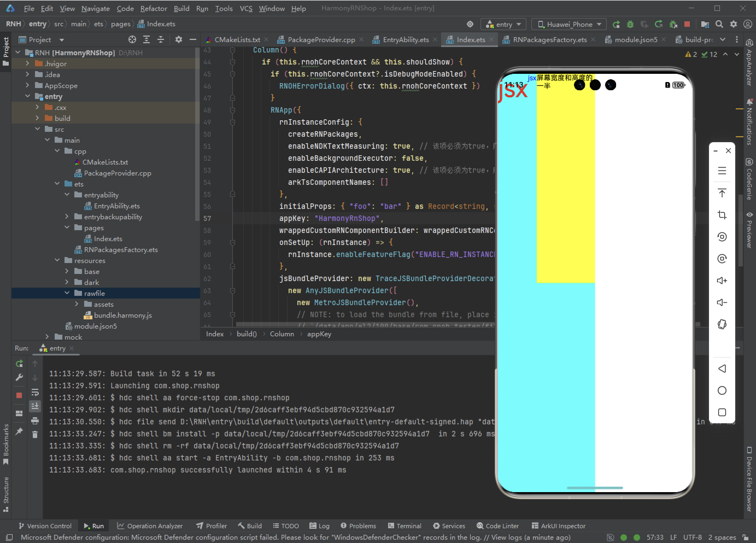Viewport: 756px width, 543px height.
Task: Rerun entry in the Run panel
Action: (x=19, y=364)
